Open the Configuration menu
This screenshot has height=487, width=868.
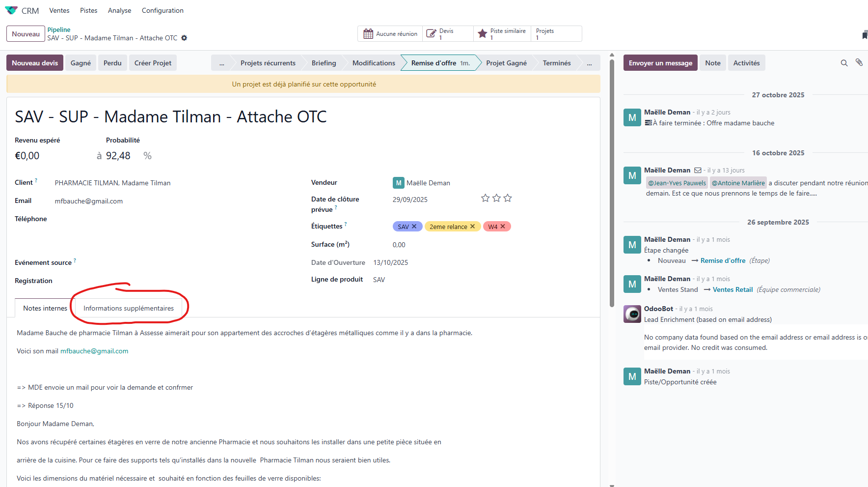coord(163,10)
